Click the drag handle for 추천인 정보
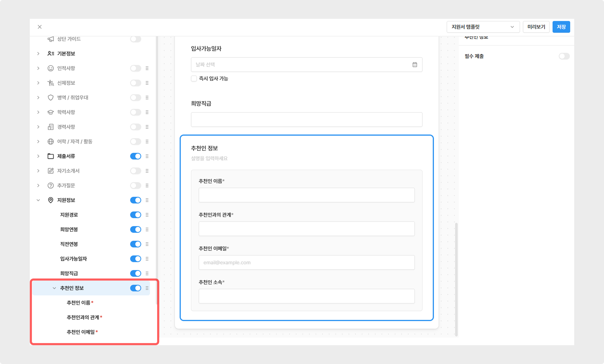This screenshot has width=604, height=364. 147,288
